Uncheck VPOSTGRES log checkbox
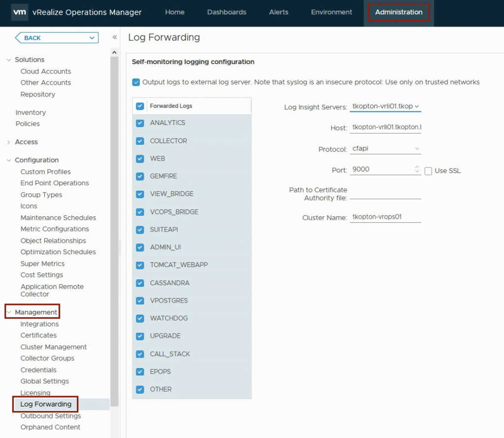Screen dimensions: 504x438 (140, 301)
